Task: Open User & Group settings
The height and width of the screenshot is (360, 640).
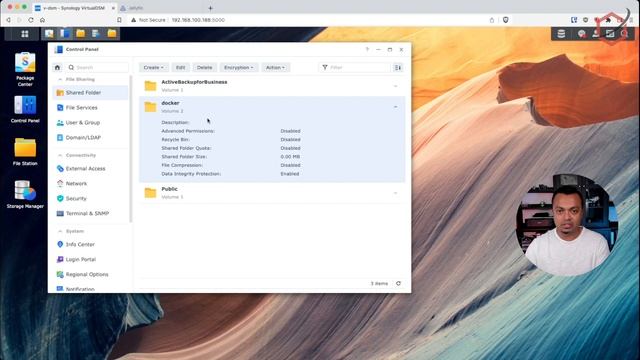Action: tap(90, 122)
